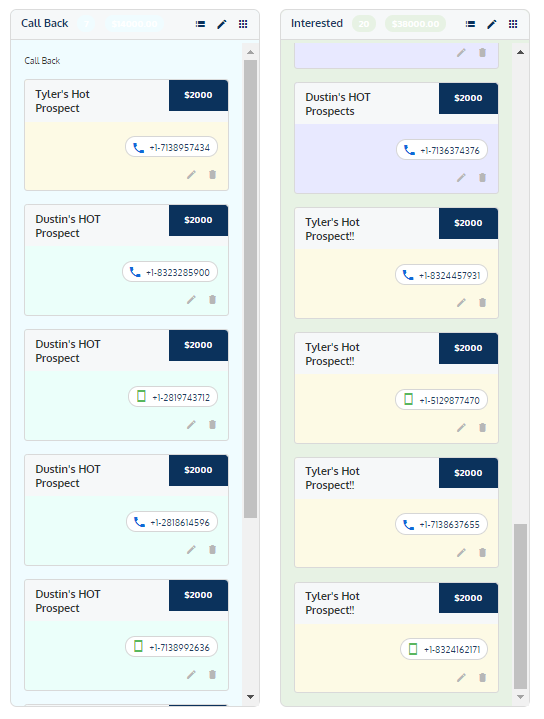
Task: Delete card with phone +1-7136374376
Action: point(483,177)
